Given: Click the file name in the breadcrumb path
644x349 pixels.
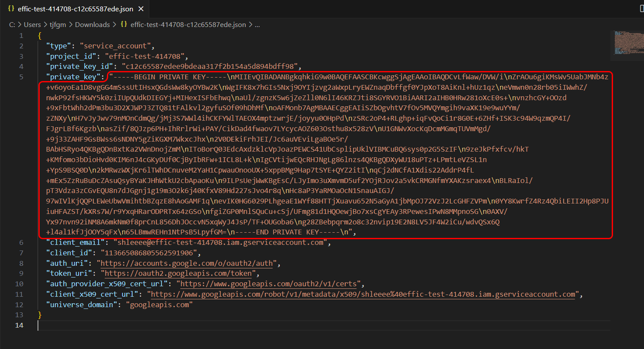Looking at the screenshot, I should tap(188, 25).
